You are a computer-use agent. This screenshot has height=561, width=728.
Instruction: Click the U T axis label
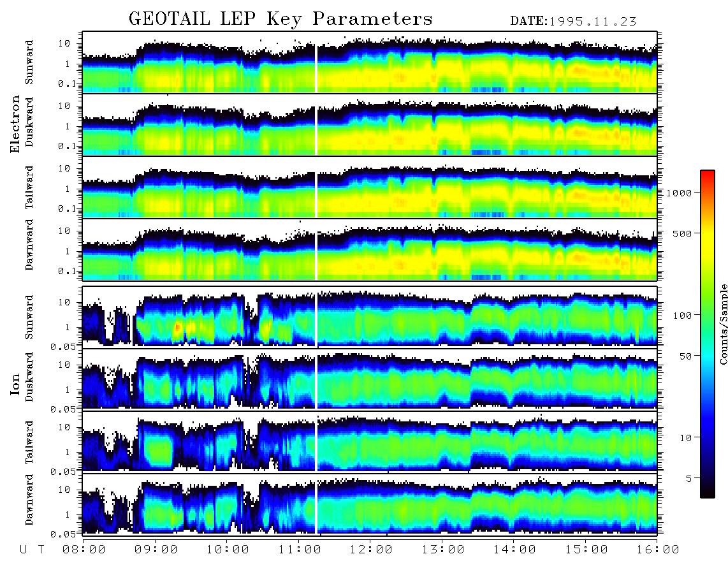pyautogui.click(x=33, y=550)
